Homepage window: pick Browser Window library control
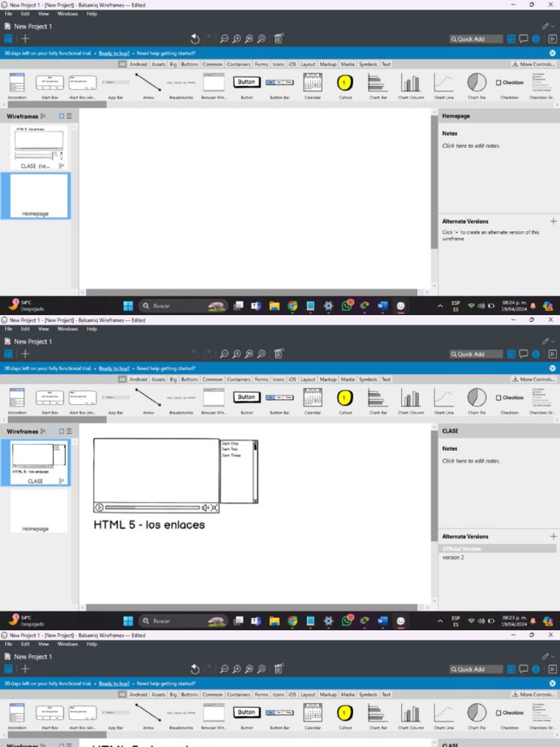Screen dimensions: 560x747 (x=214, y=85)
